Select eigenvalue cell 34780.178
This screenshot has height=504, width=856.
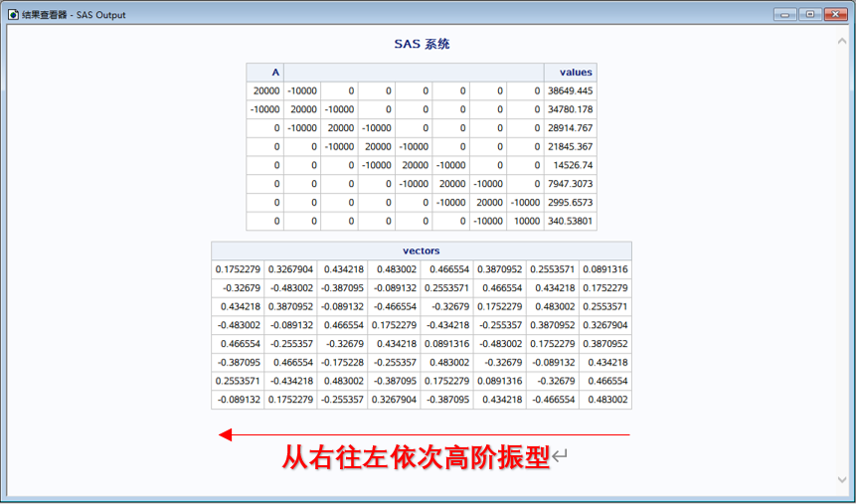pyautogui.click(x=570, y=109)
